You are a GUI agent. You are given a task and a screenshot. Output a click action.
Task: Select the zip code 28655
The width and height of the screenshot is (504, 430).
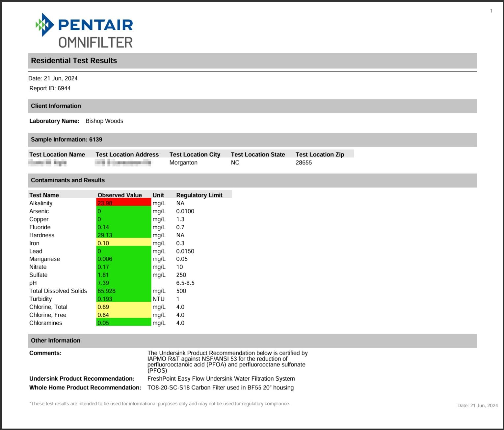[x=304, y=162]
